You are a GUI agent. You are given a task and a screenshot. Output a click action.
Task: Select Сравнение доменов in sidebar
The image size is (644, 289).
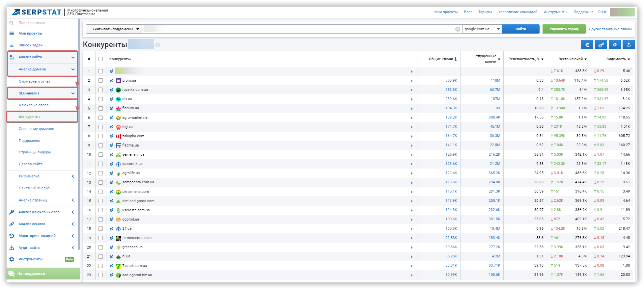click(36, 129)
